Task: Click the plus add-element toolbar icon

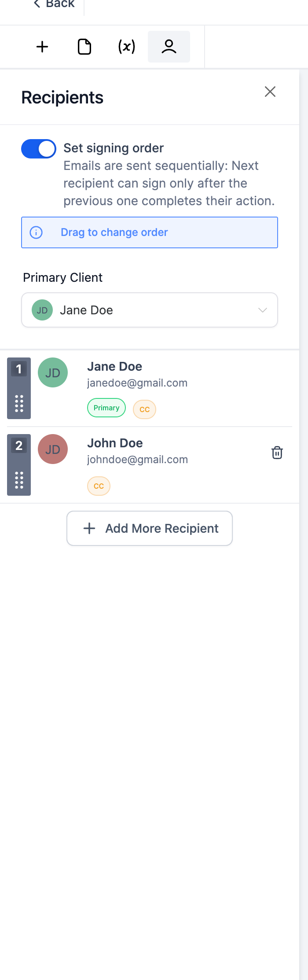Action: 42,47
